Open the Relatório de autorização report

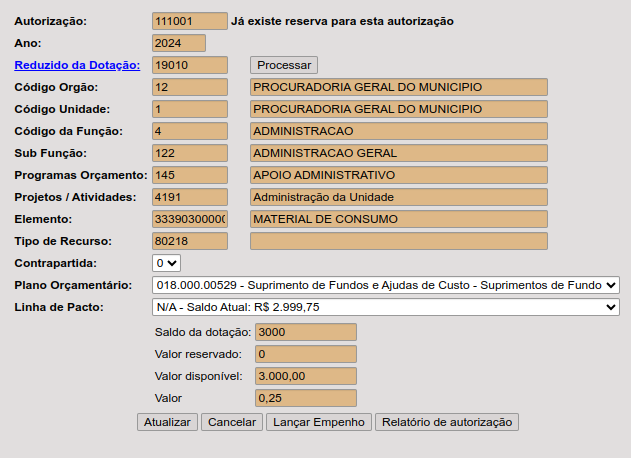point(447,422)
